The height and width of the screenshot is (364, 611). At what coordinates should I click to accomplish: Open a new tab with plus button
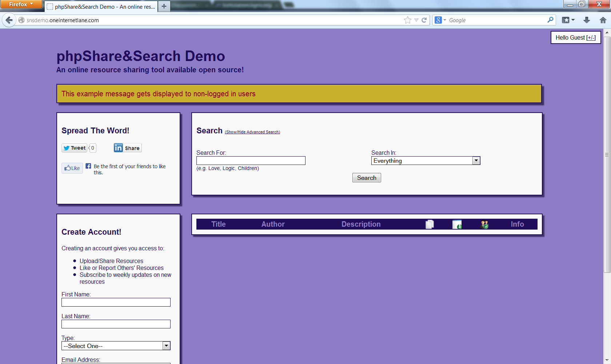(x=164, y=7)
